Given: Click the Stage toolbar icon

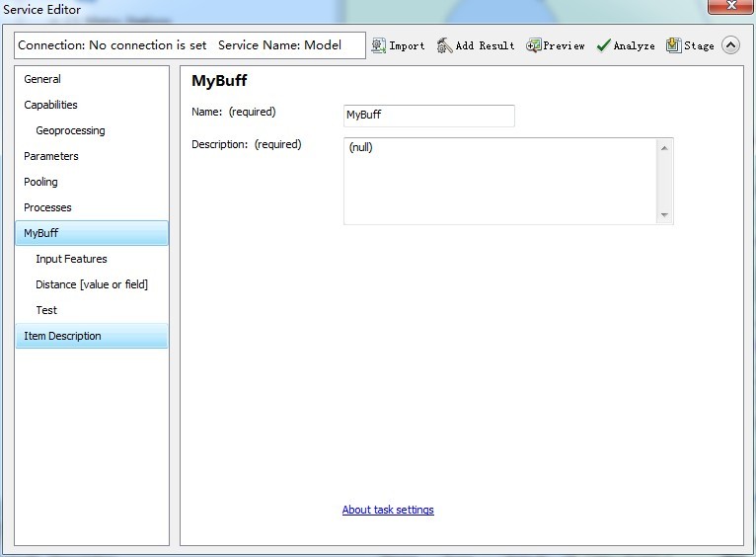Looking at the screenshot, I should point(673,45).
